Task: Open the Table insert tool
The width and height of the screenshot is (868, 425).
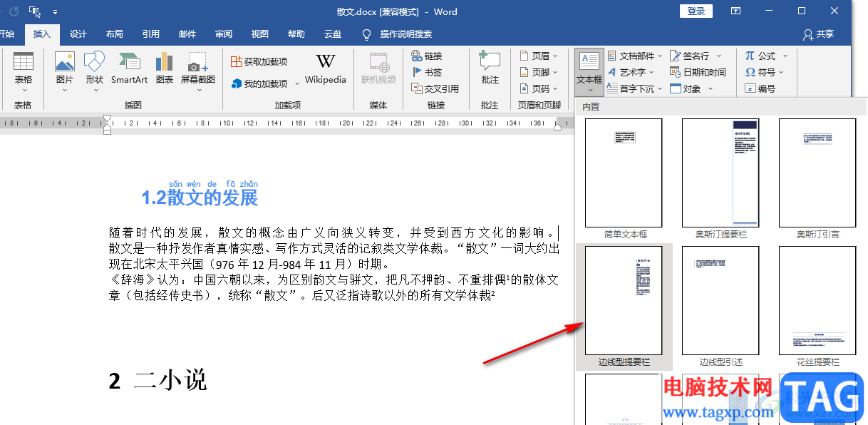Action: [x=23, y=71]
